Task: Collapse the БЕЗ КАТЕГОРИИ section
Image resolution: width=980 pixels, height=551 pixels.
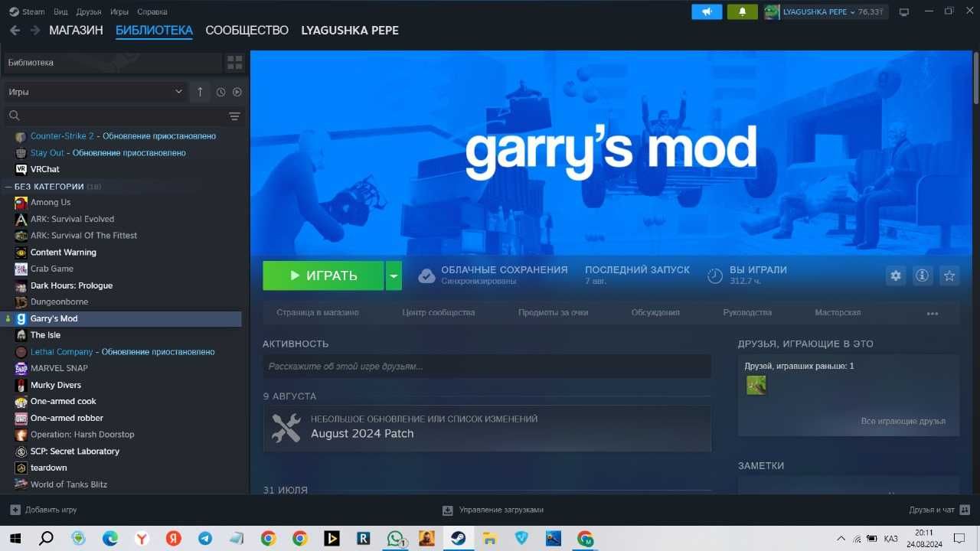Action: 8,187
